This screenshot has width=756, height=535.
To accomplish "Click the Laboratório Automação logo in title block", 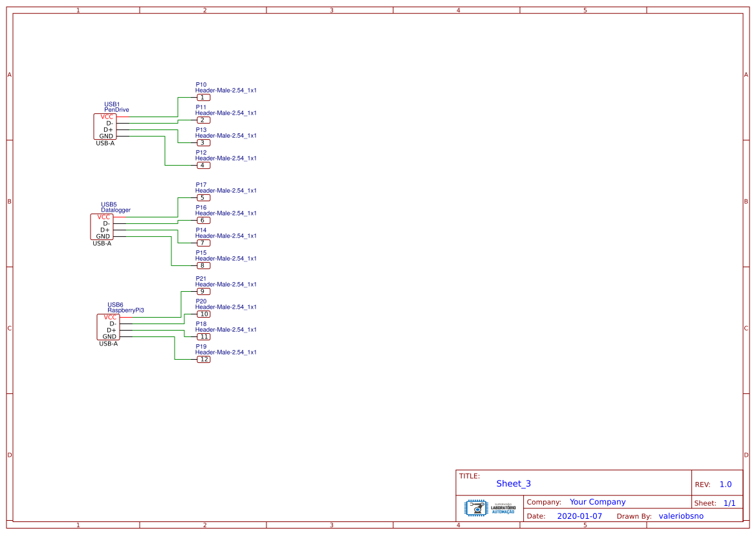I will [490, 508].
